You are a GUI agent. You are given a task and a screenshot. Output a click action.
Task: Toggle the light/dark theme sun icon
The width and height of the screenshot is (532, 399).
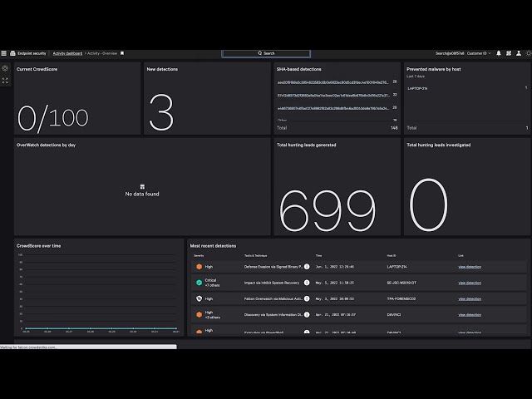[x=529, y=53]
